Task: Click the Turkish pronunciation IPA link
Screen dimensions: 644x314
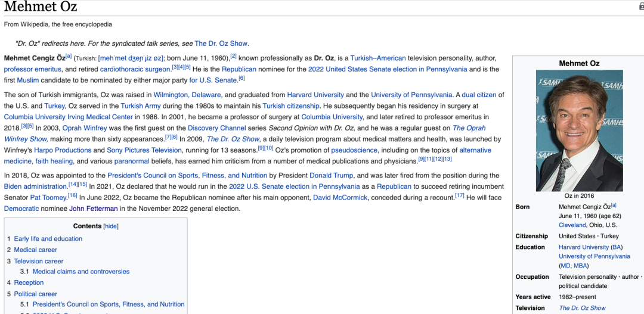Action: click(131, 58)
